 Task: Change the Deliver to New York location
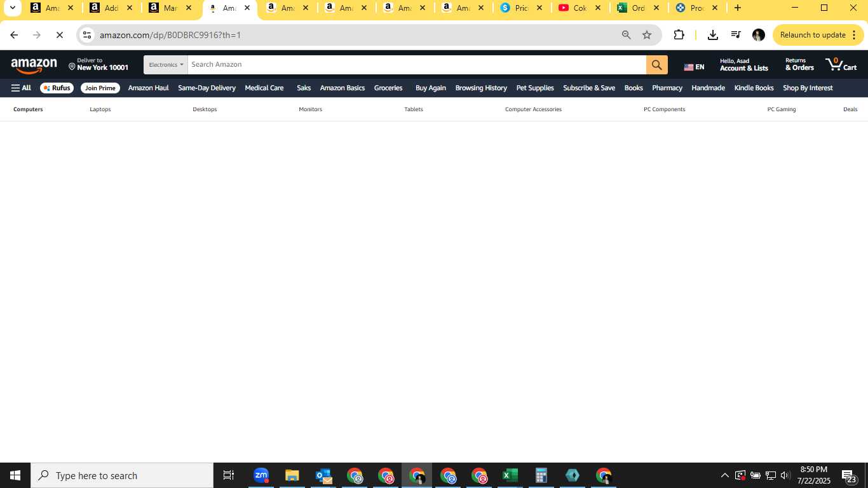click(x=98, y=65)
